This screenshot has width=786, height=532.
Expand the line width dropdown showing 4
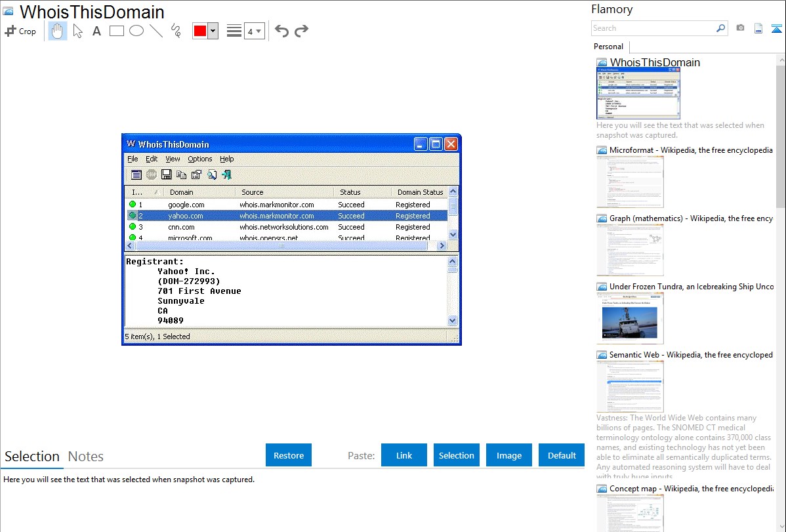tap(254, 31)
